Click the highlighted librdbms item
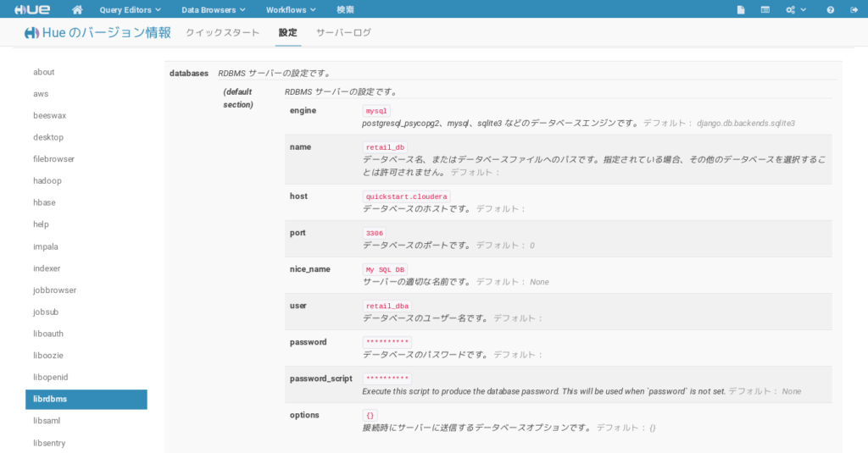The image size is (868, 453). point(86,400)
